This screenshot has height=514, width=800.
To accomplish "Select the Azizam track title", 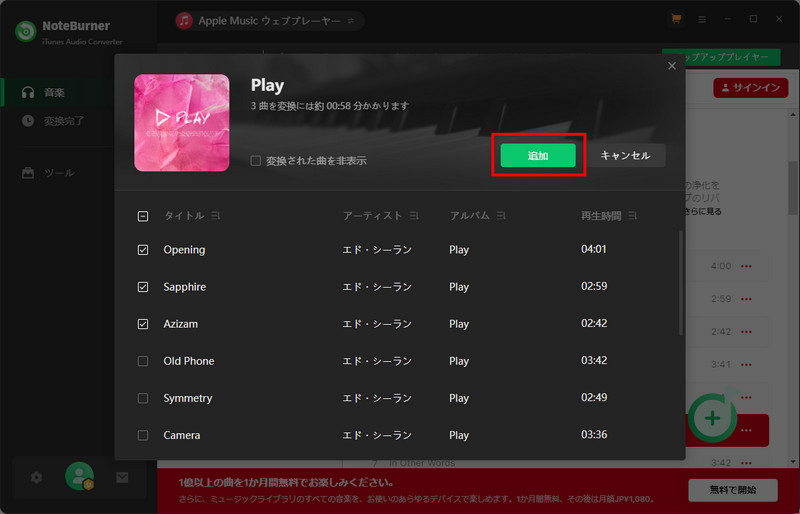I will pos(181,324).
